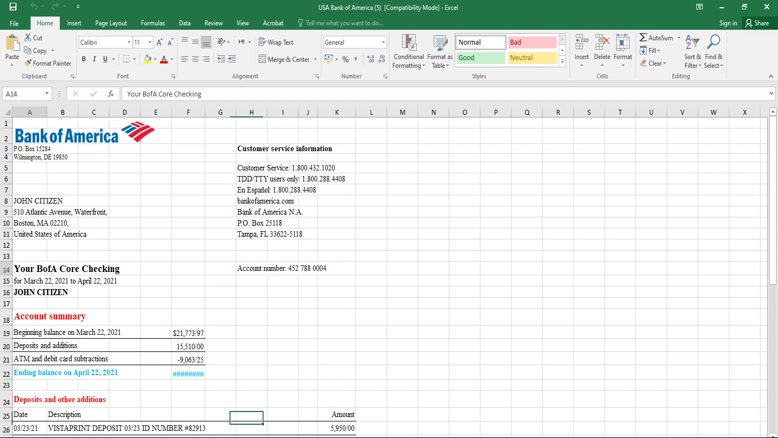Apply the Good cell style
Image resolution: width=778 pixels, height=438 pixels.
pos(480,58)
